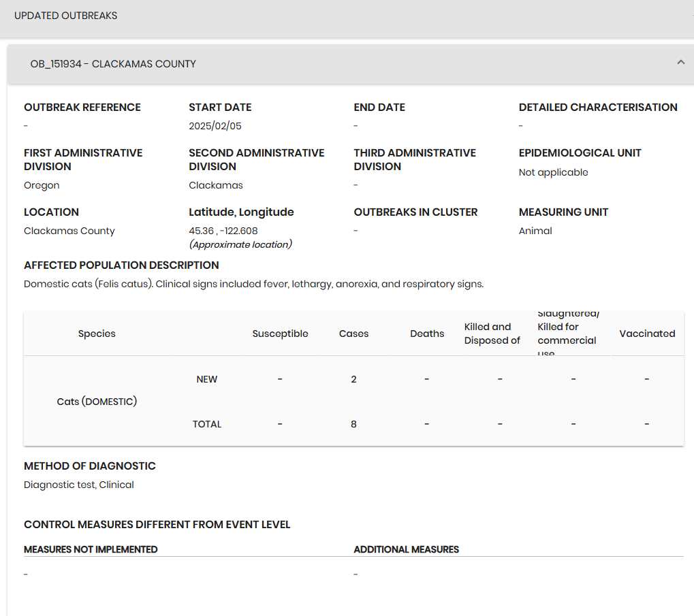Click the start date 2025/02/05

coord(215,126)
